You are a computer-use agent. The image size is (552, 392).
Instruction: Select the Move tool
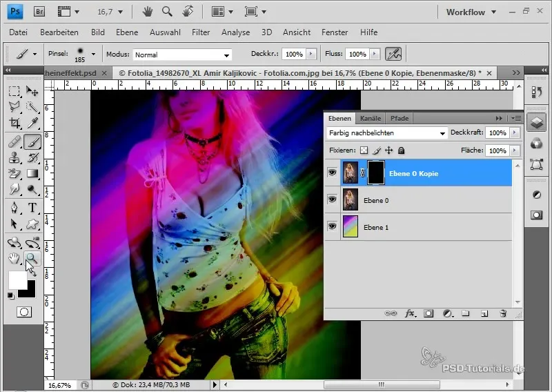point(32,91)
